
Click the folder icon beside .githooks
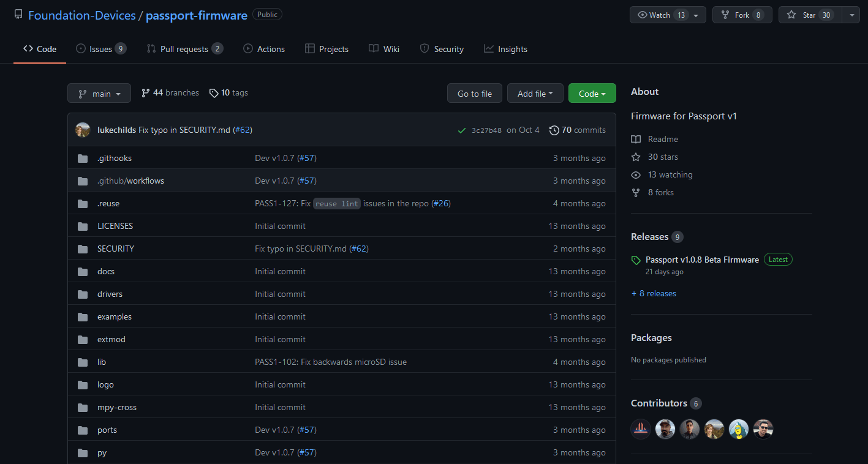tap(83, 159)
